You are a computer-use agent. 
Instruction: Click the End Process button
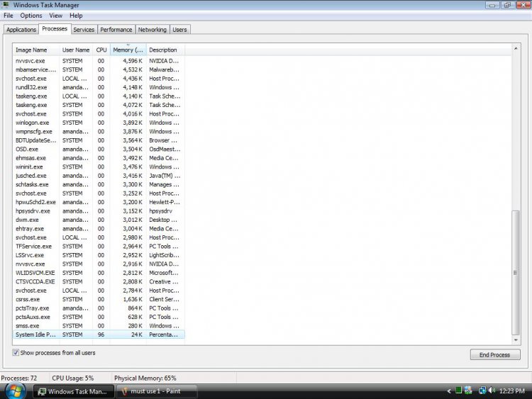pyautogui.click(x=494, y=355)
